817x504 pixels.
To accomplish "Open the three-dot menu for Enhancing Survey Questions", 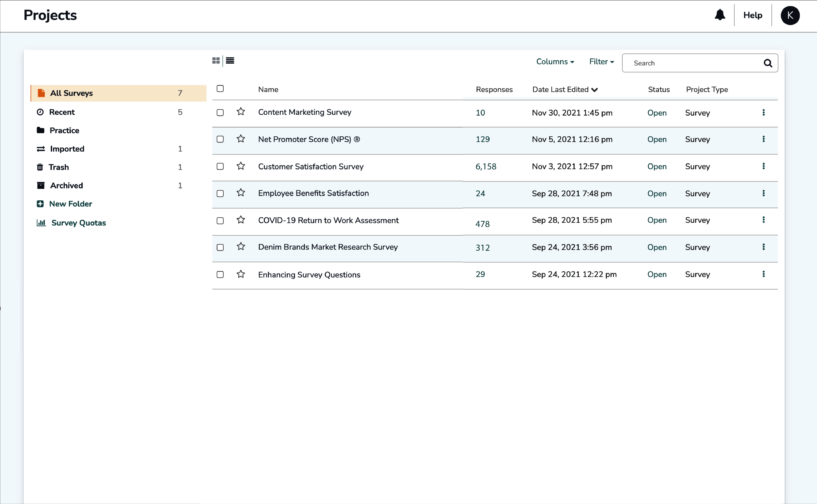I will [x=763, y=274].
